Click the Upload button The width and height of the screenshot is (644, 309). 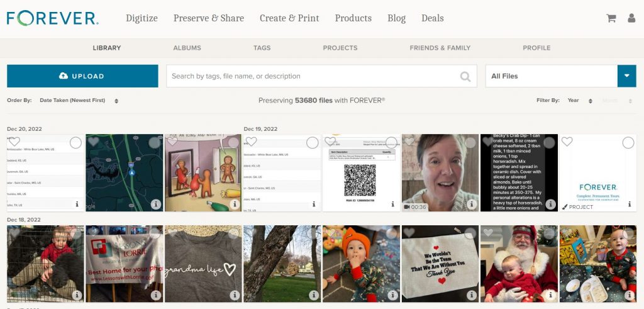click(82, 76)
